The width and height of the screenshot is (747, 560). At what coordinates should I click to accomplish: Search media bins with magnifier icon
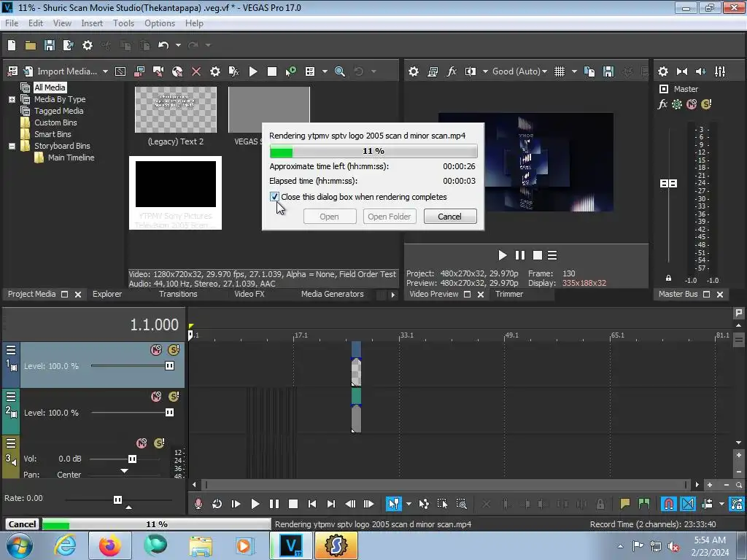340,71
